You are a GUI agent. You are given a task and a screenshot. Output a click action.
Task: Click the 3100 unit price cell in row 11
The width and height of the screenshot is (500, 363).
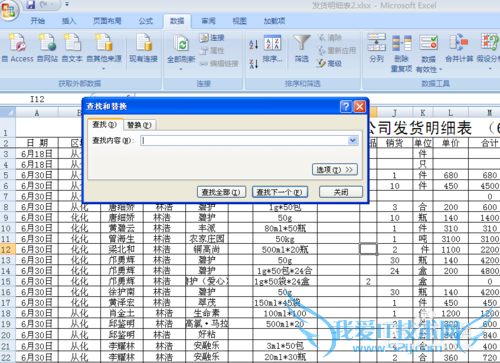(451, 239)
